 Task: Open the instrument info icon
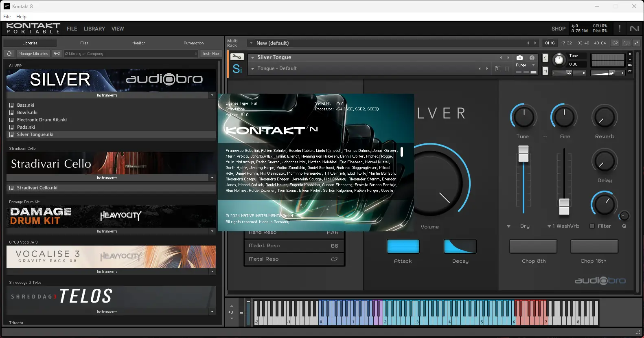[x=532, y=58]
